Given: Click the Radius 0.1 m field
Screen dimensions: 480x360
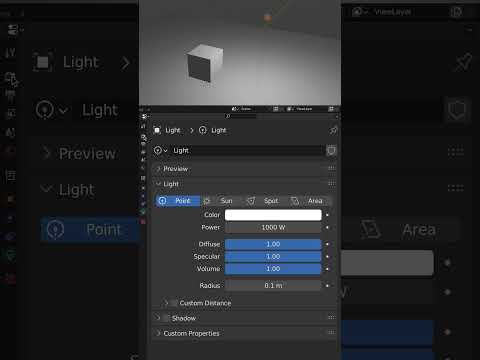Looking at the screenshot, I should coord(273,286).
